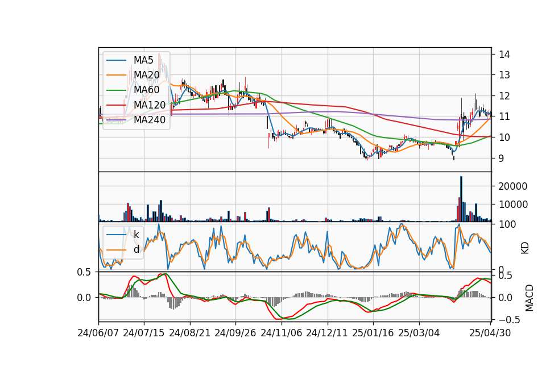Image resolution: width=546 pixels, height=392 pixels.
Task: Click the 25/04/30 date label
Action: click(x=490, y=333)
